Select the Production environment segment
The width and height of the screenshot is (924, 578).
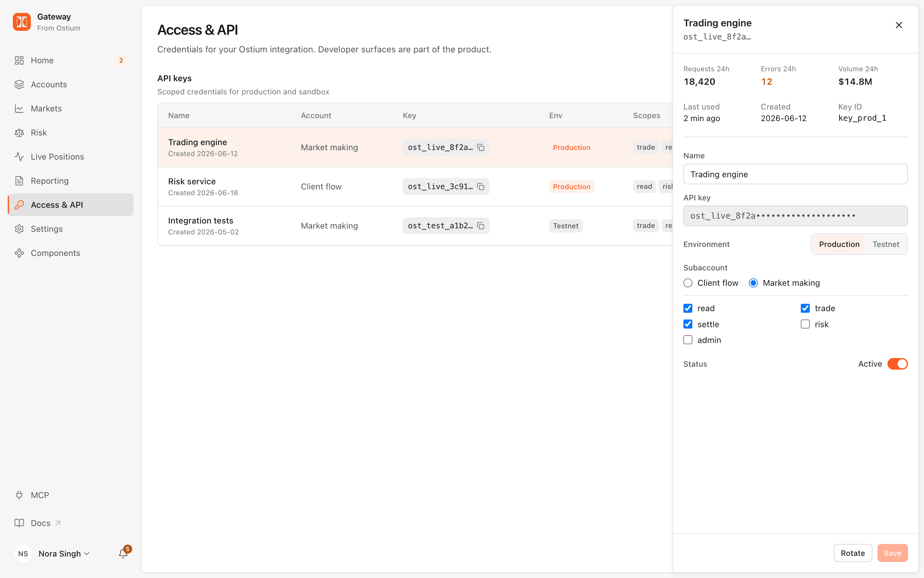pyautogui.click(x=839, y=244)
